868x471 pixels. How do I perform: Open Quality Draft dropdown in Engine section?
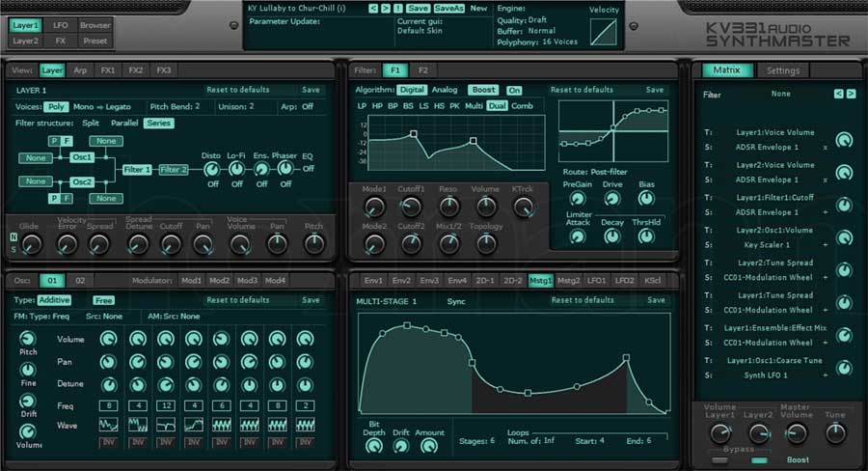click(537, 20)
